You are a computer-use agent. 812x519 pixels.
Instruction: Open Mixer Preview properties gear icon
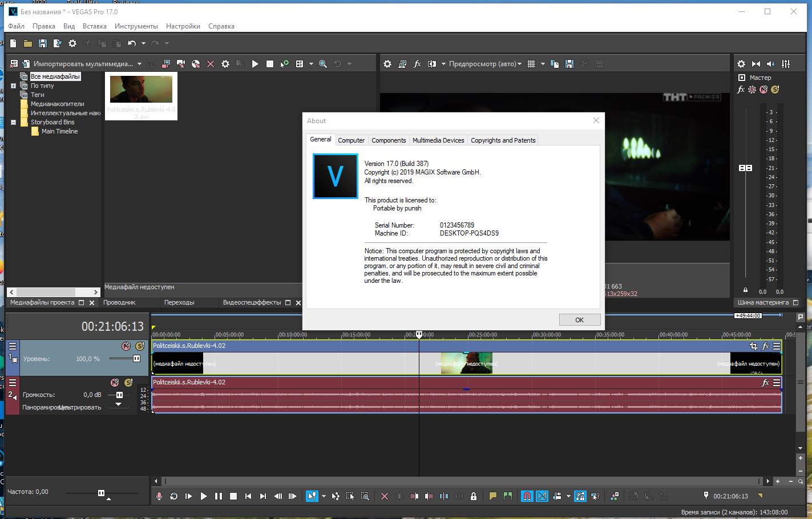(x=741, y=63)
